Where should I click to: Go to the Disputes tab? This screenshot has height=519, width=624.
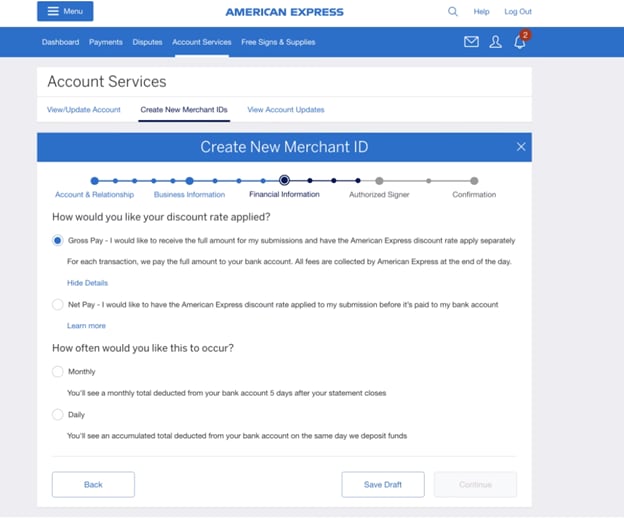click(x=147, y=42)
